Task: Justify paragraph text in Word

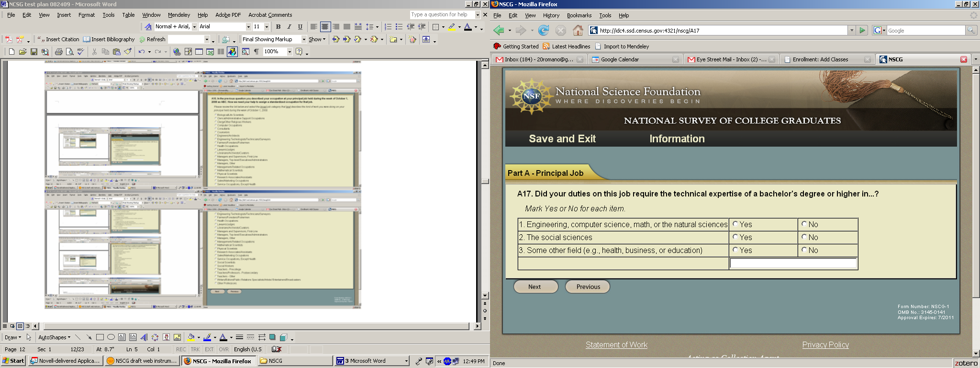Action: pos(347,27)
